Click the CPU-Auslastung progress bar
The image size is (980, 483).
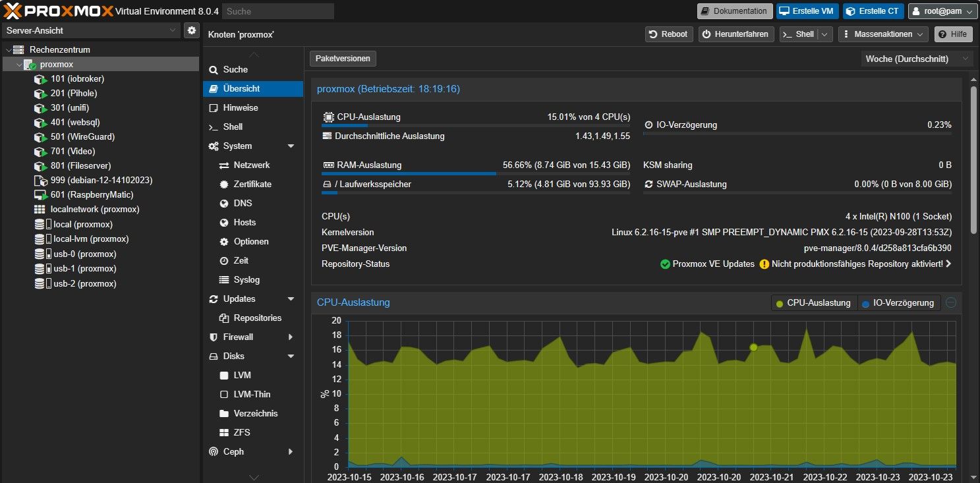tap(476, 125)
